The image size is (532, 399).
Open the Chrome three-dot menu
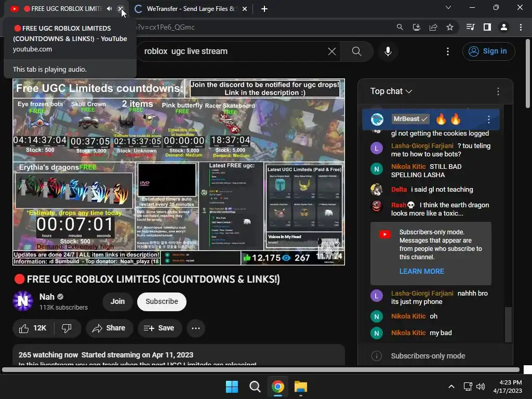(x=521, y=27)
